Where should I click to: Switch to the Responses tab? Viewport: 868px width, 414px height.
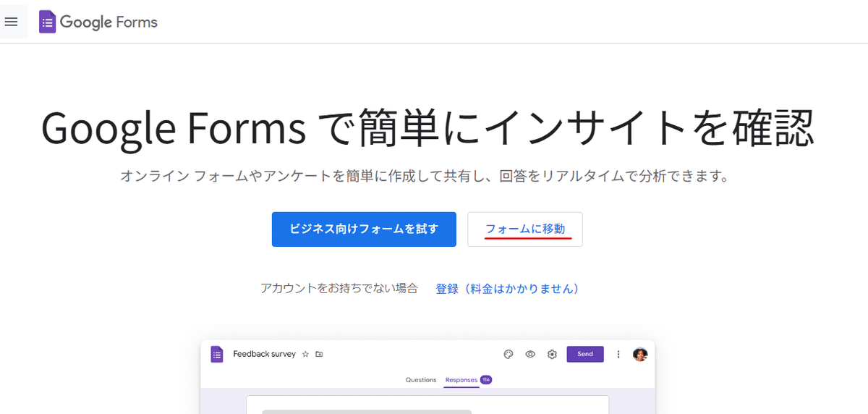click(461, 380)
